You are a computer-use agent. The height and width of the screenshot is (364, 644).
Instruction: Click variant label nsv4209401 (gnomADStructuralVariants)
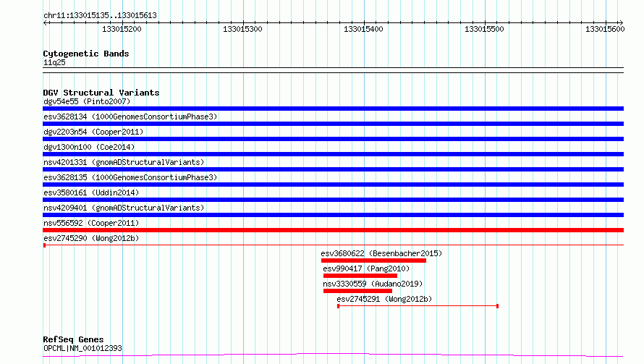pyautogui.click(x=124, y=208)
